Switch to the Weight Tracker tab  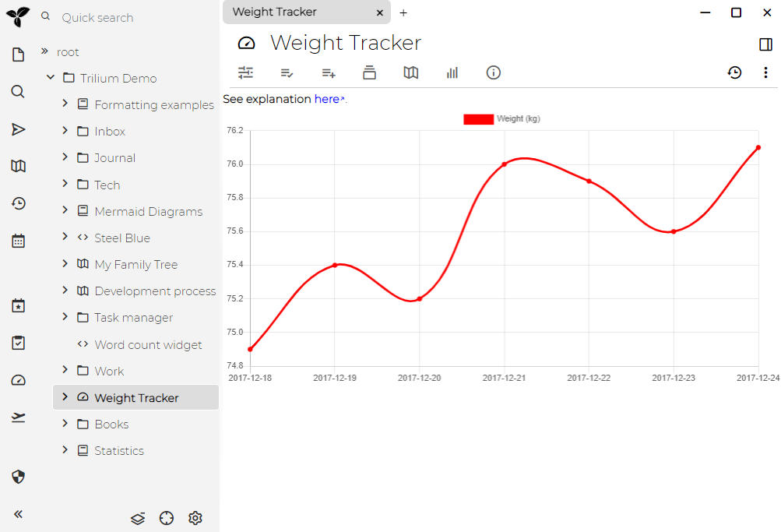click(x=296, y=12)
